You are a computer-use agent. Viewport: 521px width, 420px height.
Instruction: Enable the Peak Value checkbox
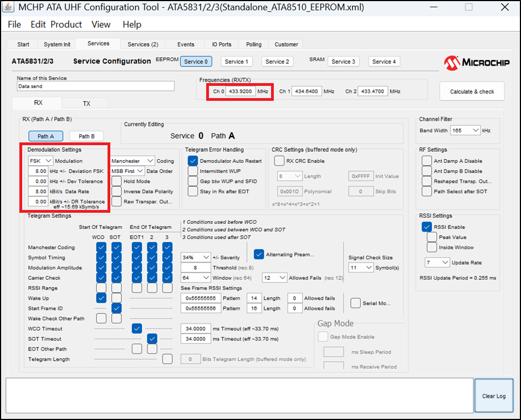click(432, 237)
